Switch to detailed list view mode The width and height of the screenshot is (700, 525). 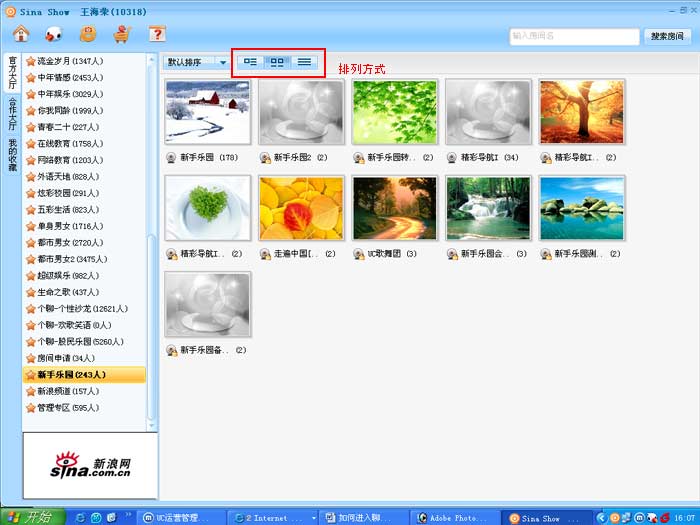(x=250, y=62)
